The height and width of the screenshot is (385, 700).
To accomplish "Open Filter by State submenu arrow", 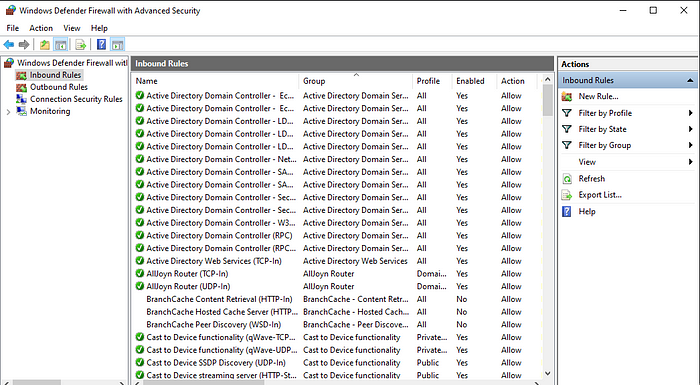I will [691, 129].
